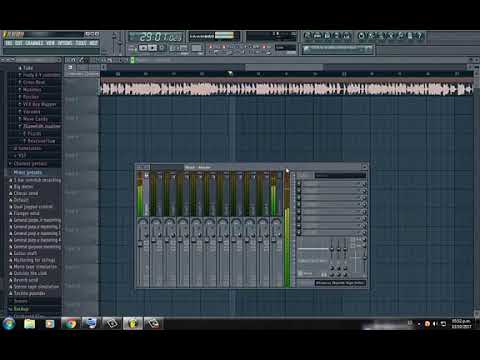Open the mixer input selector at top
The width and height of the screenshot is (480, 360).
point(340,175)
